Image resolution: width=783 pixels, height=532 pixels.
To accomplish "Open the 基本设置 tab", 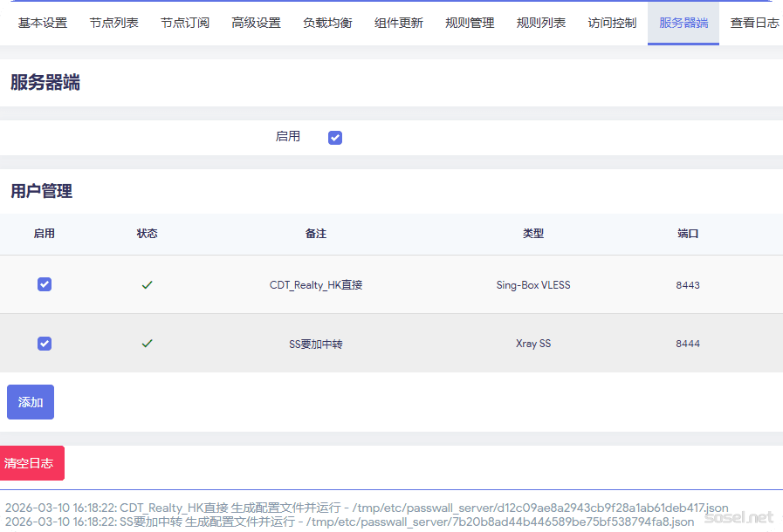I will click(43, 23).
